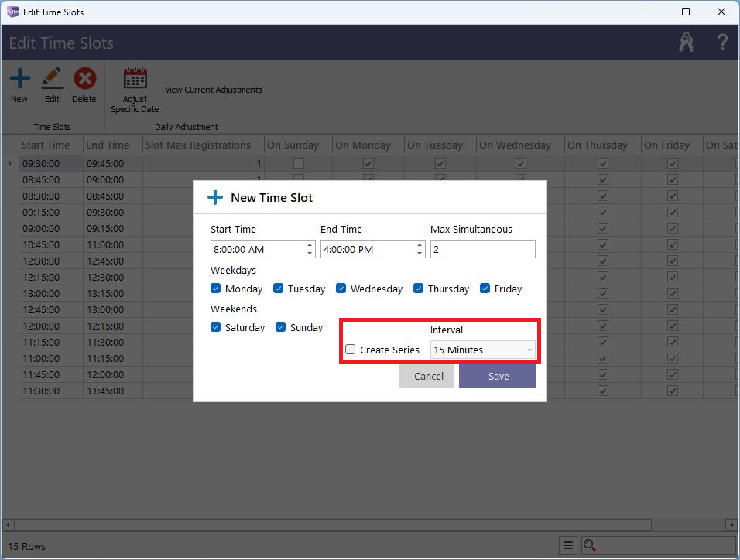
Task: Click the On Thursday column header
Action: tap(603, 145)
